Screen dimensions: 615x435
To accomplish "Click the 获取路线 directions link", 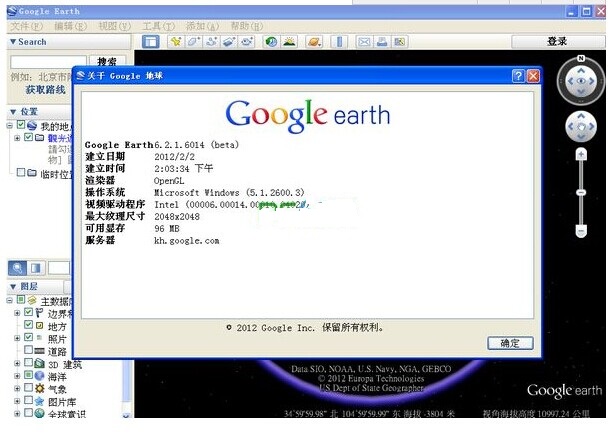I will [x=45, y=90].
